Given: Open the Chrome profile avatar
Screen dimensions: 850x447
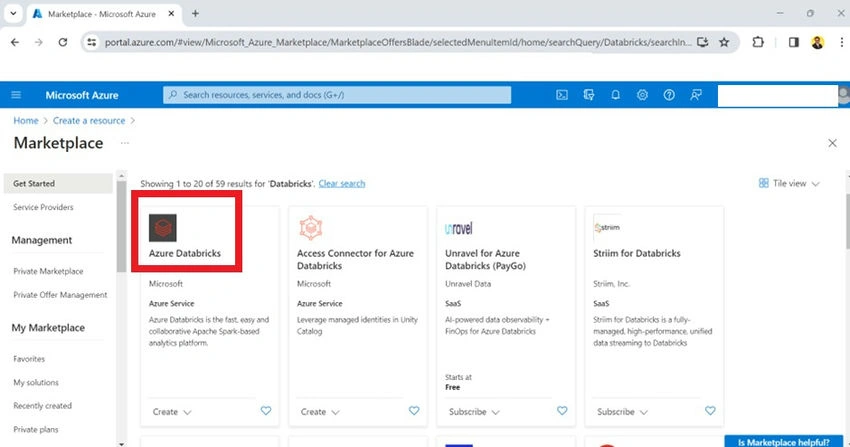Looking at the screenshot, I should click(817, 42).
